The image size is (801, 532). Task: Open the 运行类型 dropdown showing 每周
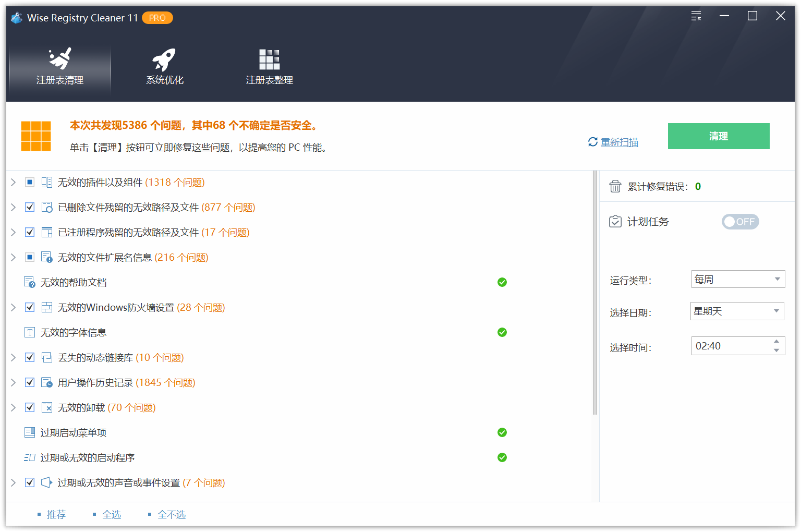738,279
